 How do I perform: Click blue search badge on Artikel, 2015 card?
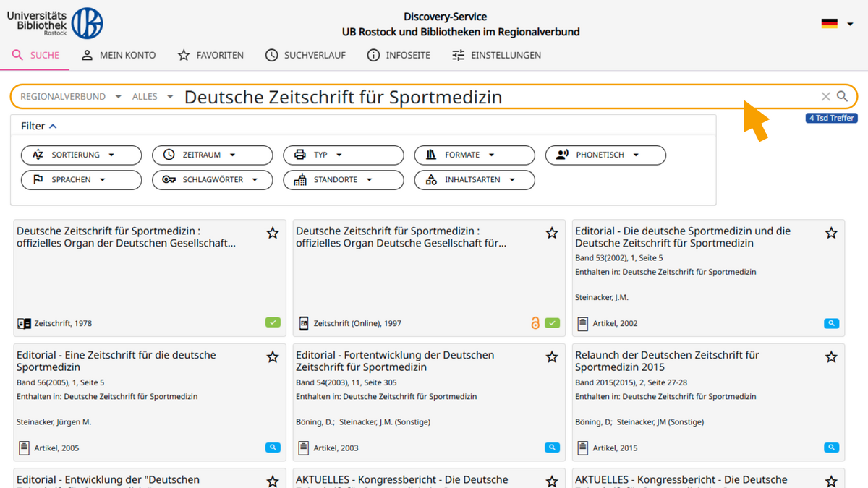[x=831, y=448]
